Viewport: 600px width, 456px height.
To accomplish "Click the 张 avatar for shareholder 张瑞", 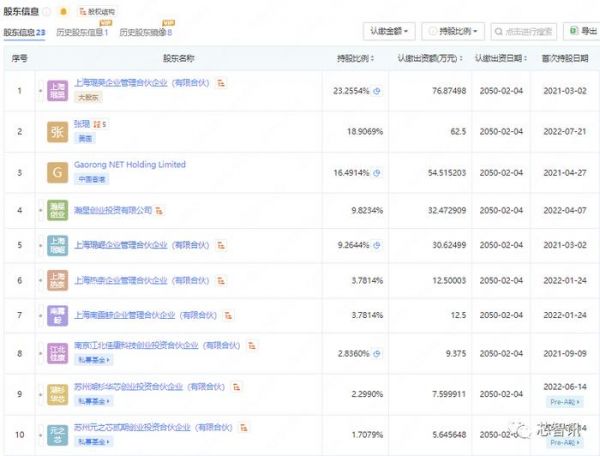I will tap(59, 131).
